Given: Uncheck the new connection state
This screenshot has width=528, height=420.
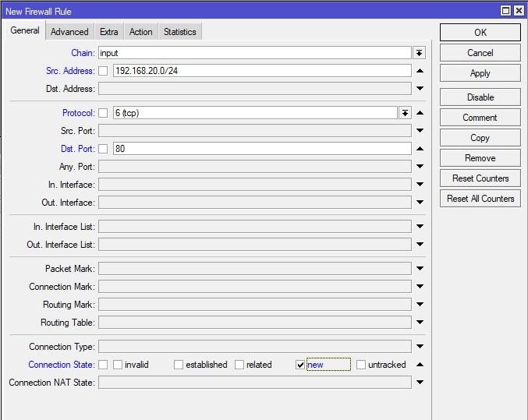Looking at the screenshot, I should click(x=300, y=365).
